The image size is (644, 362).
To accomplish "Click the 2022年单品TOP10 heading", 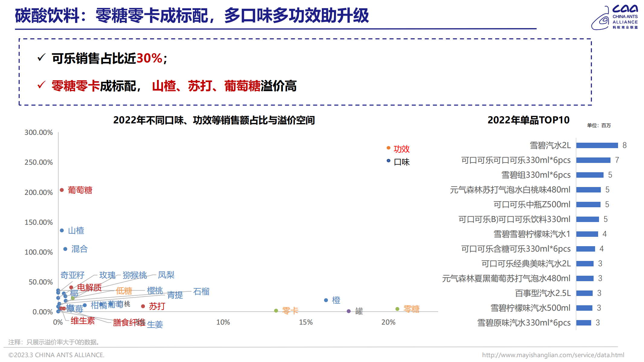I will click(528, 120).
